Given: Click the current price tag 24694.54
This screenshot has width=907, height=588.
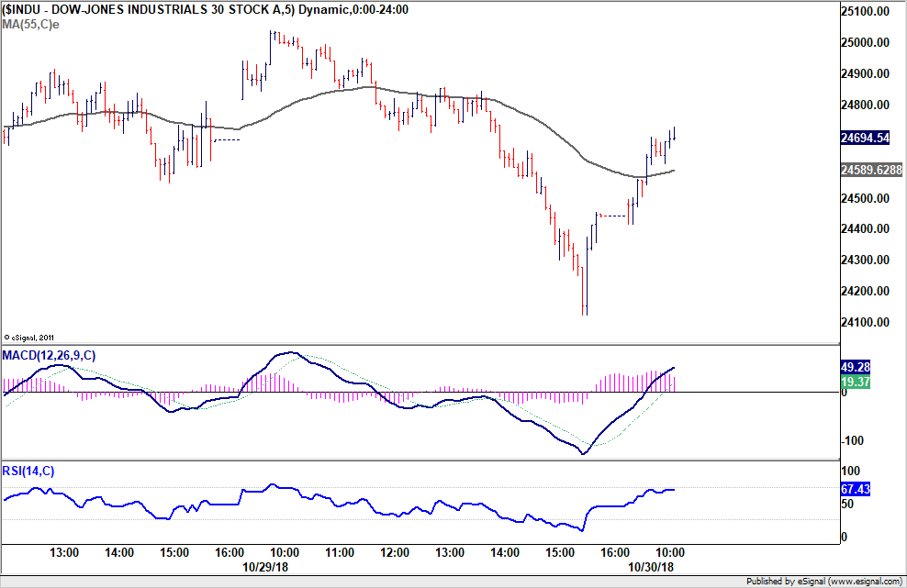Looking at the screenshot, I should click(865, 138).
